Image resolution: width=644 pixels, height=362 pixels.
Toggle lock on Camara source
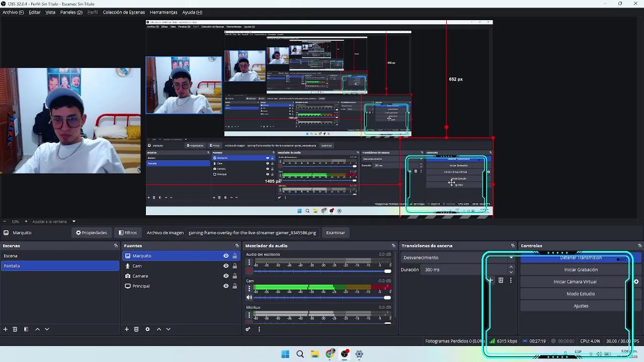[234, 276]
